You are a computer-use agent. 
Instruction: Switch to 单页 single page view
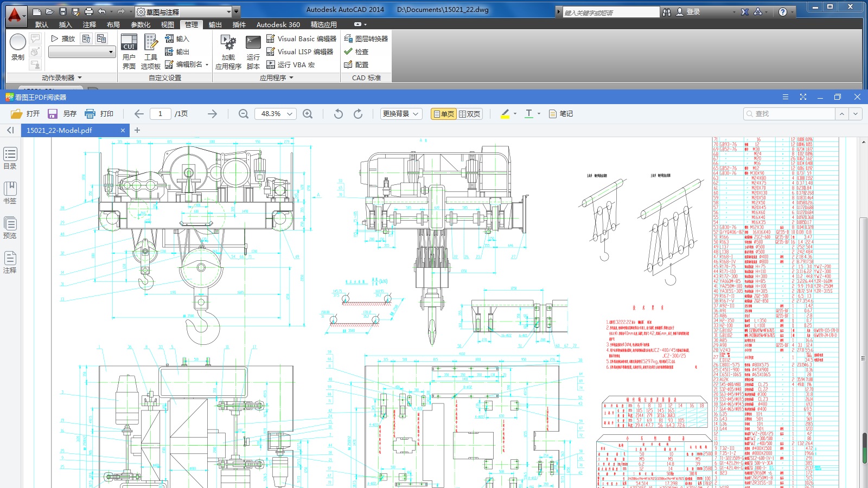pos(444,114)
